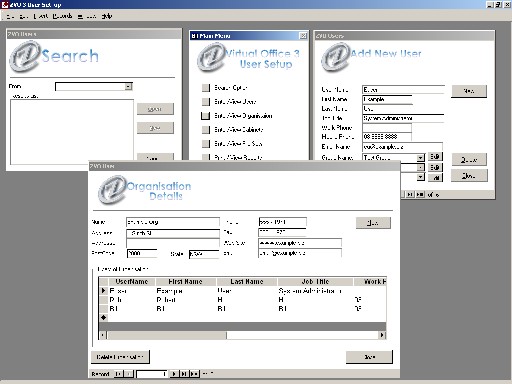The image size is (512, 384).
Task: Click right scroll arrow of employees grid
Action: click(382, 335)
